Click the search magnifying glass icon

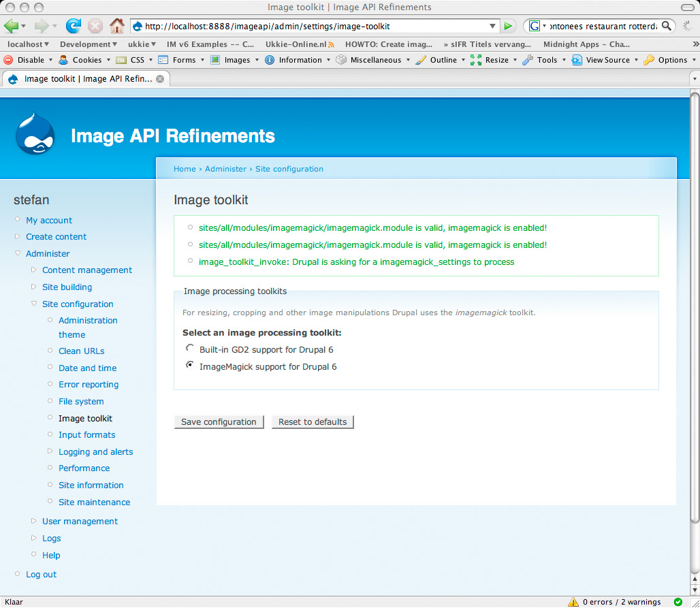click(x=667, y=26)
